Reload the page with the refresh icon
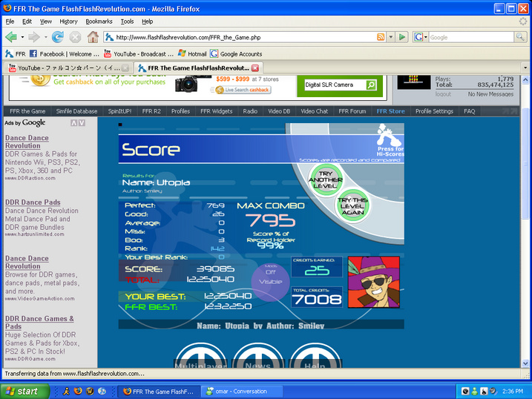 [x=58, y=37]
